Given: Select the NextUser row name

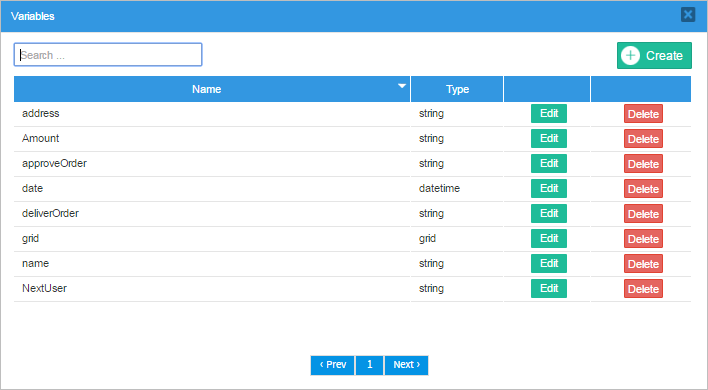Looking at the screenshot, I should pos(44,288).
